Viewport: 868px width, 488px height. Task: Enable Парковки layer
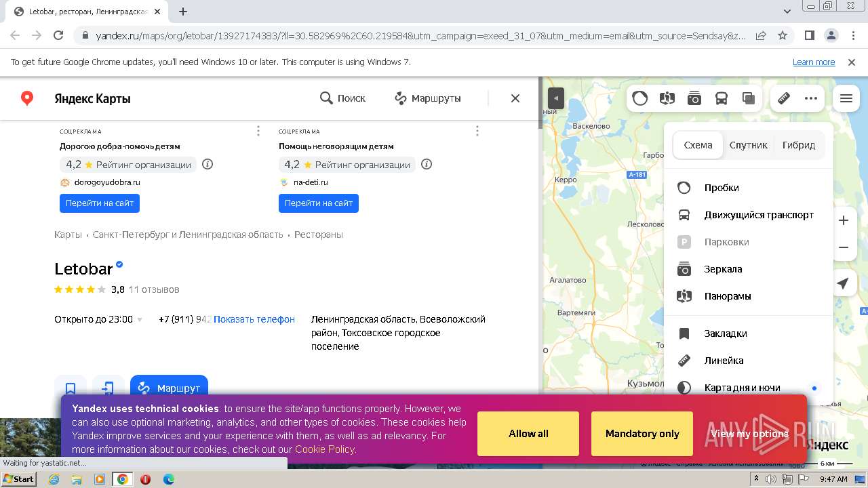point(748,242)
